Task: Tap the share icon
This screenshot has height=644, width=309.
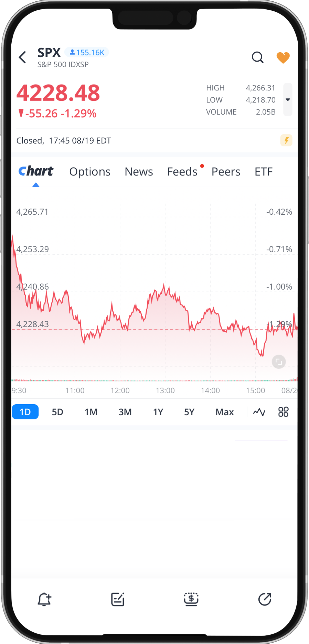Action: (x=265, y=599)
